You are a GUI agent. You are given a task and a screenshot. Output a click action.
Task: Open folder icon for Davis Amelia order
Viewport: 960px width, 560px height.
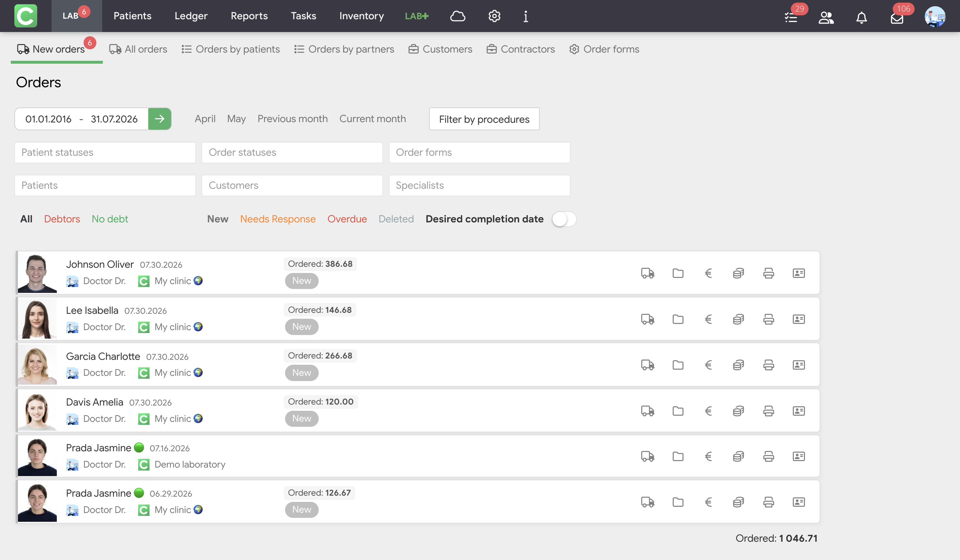coord(678,411)
